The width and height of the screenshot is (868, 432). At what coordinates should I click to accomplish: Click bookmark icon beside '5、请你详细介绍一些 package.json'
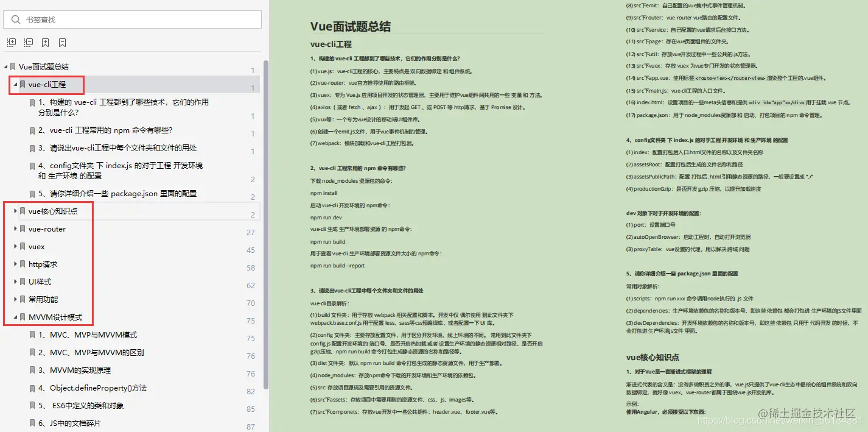[32, 193]
